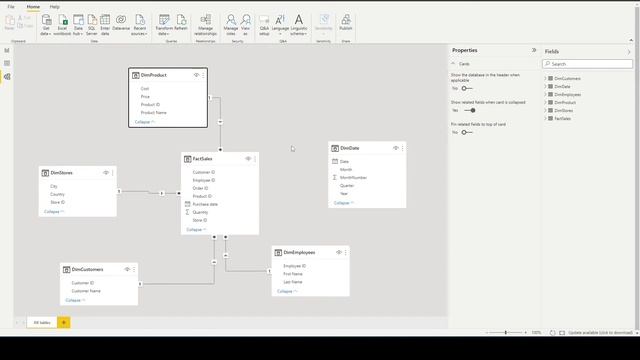The image size is (640, 360).
Task: Click the zoom slider handle in the status bar
Action: coord(506,333)
